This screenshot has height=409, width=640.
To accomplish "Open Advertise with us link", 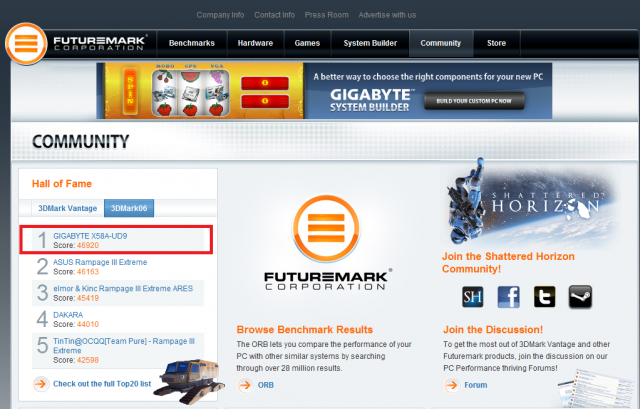I will click(x=387, y=15).
